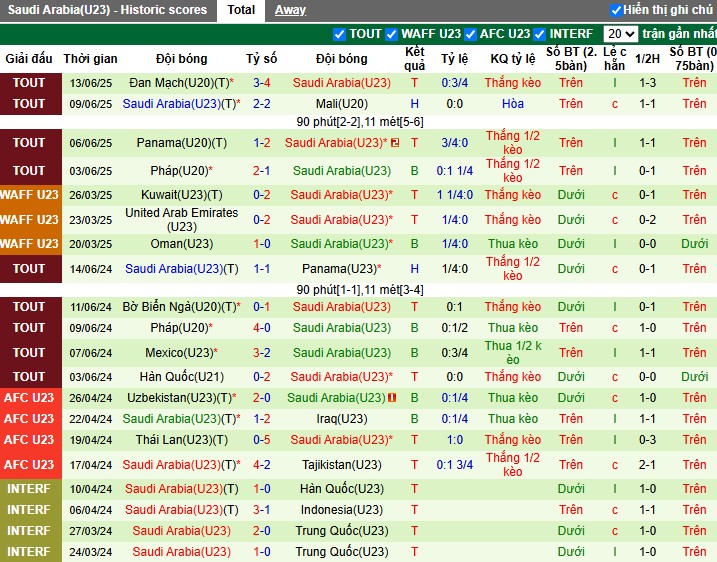
Task: Click the 3-4 score on 13/06/25
Action: 262,83
